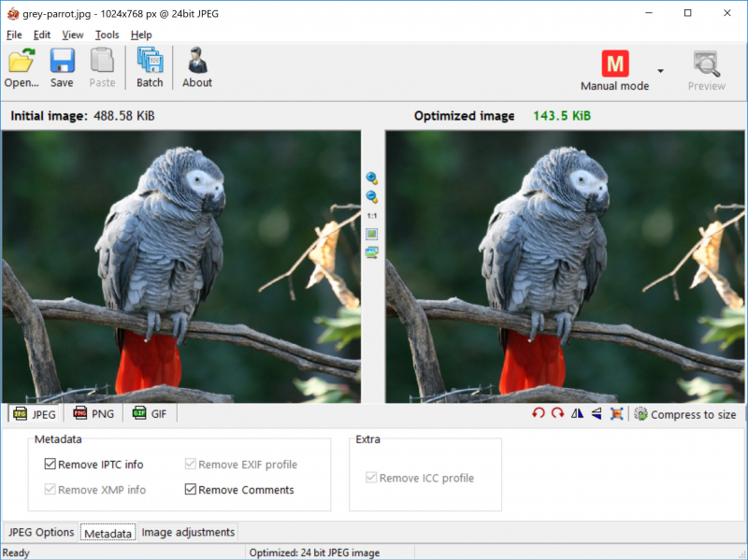This screenshot has height=560, width=748.
Task: Flip the image vertically
Action: click(x=596, y=414)
